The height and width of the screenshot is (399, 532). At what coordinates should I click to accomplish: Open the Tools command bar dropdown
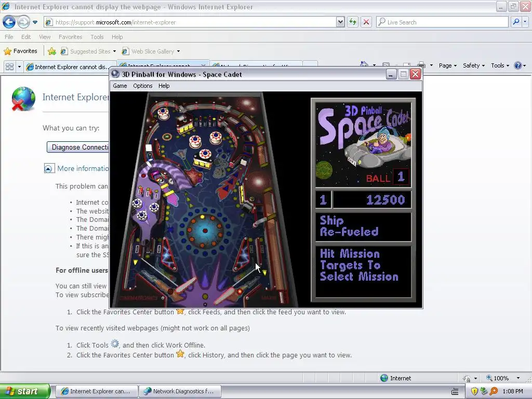(500, 65)
